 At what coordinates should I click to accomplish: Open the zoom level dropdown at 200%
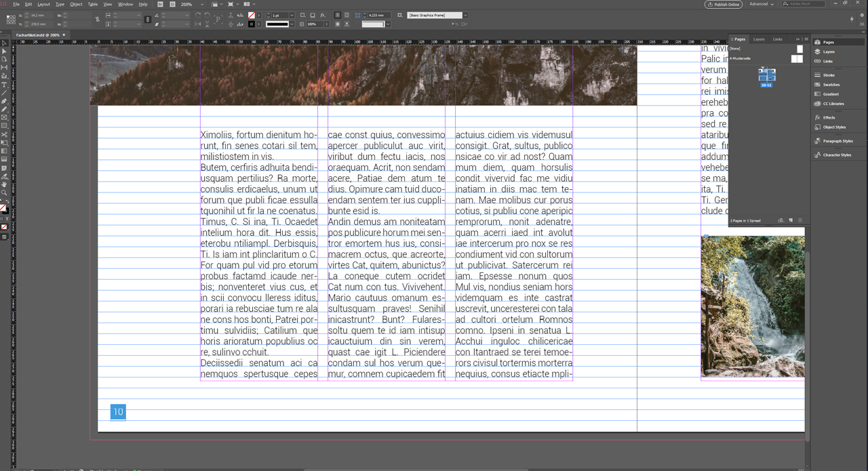click(x=201, y=4)
